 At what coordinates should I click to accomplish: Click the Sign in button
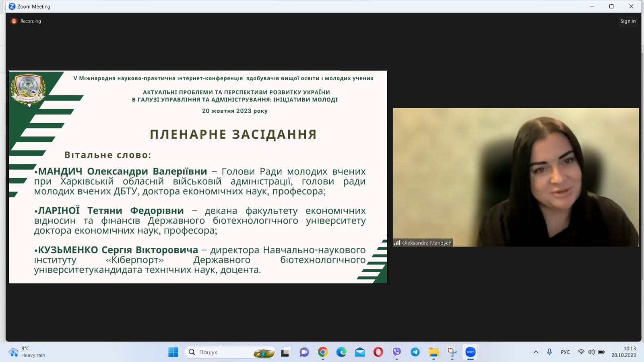627,21
